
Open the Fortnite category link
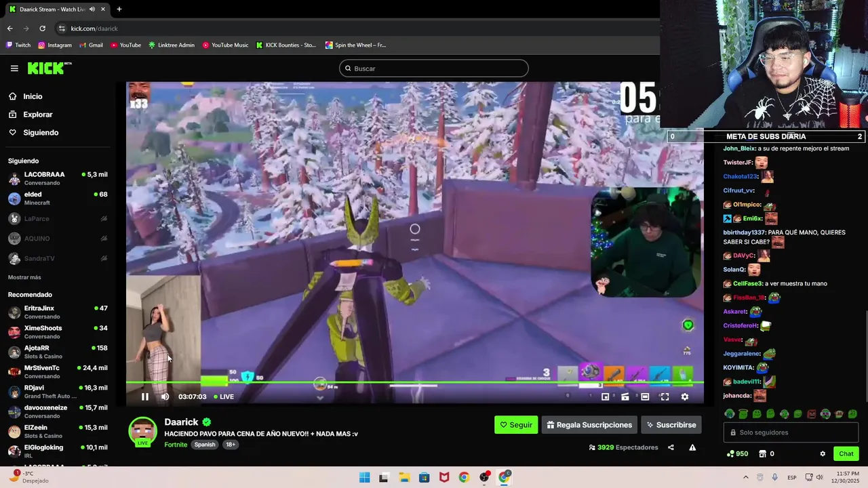pos(176,445)
